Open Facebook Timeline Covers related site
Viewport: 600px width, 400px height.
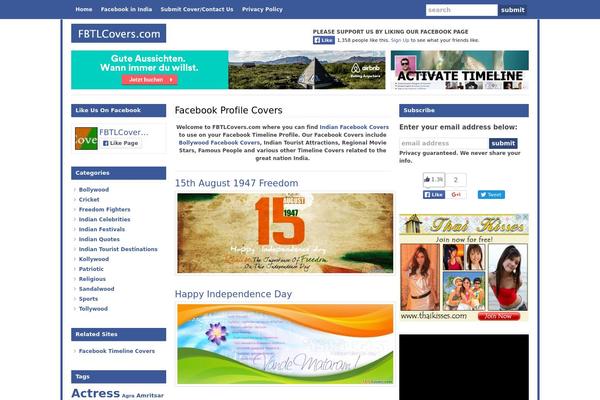coord(117,351)
